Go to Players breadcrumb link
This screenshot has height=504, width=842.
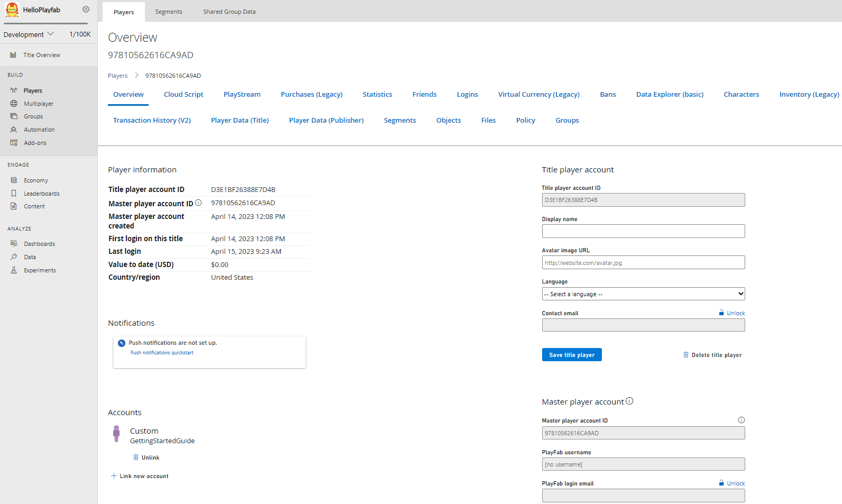click(117, 76)
